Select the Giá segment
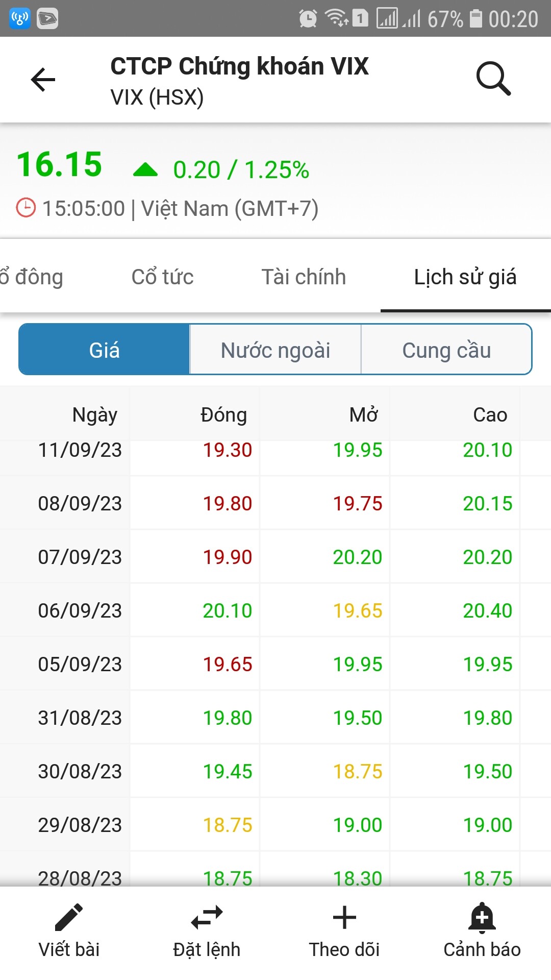551x980 pixels. [x=104, y=350]
